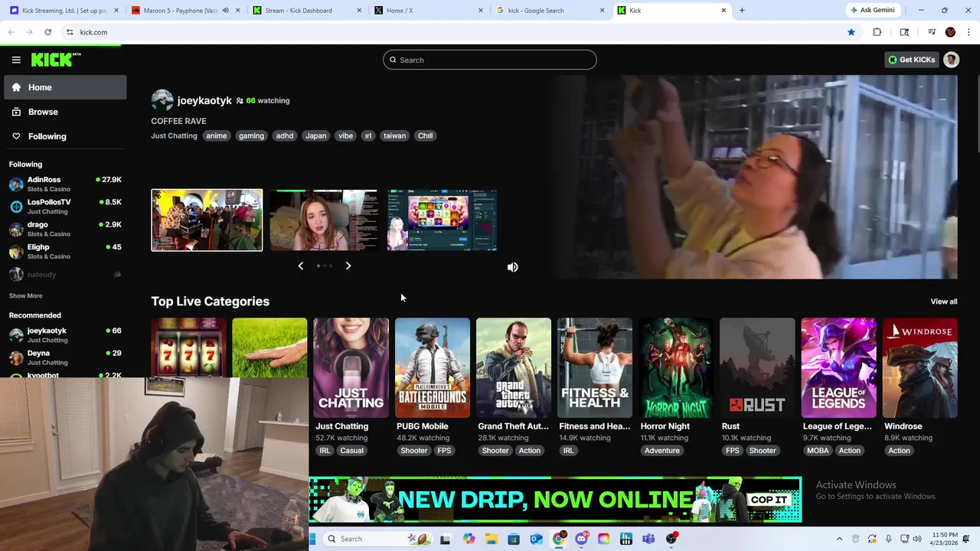
Task: Select the gaming tag
Action: click(x=251, y=135)
